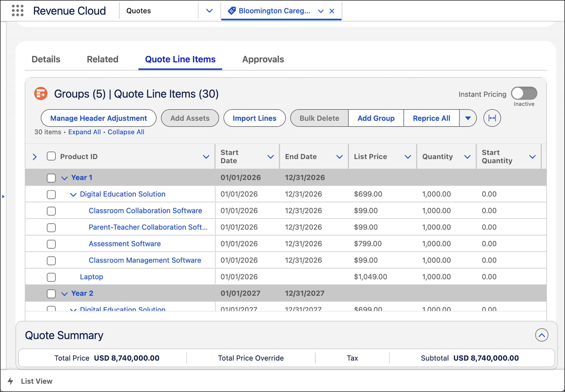The width and height of the screenshot is (565, 392).
Task: Click the Reprice All button
Action: [431, 118]
